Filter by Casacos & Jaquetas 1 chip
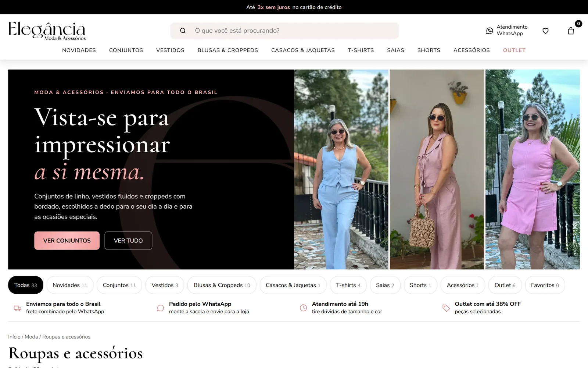Viewport: 588px width, 368px height. (293, 285)
